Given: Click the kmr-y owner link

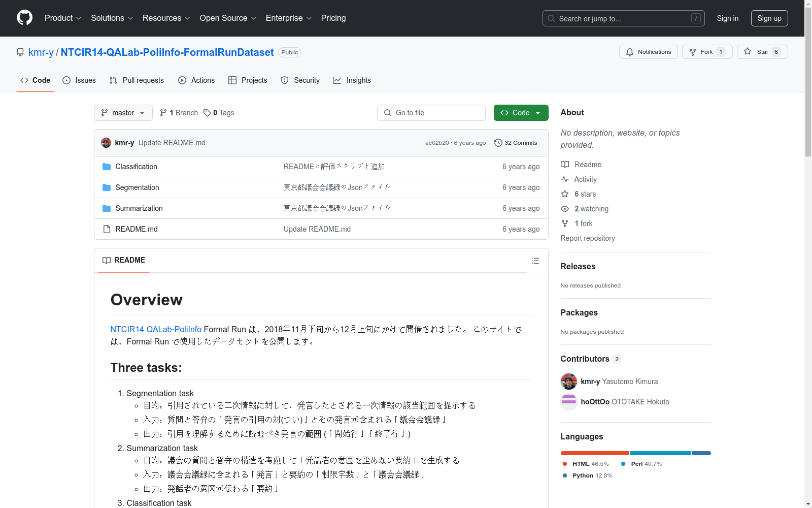Looking at the screenshot, I should click(41, 52).
